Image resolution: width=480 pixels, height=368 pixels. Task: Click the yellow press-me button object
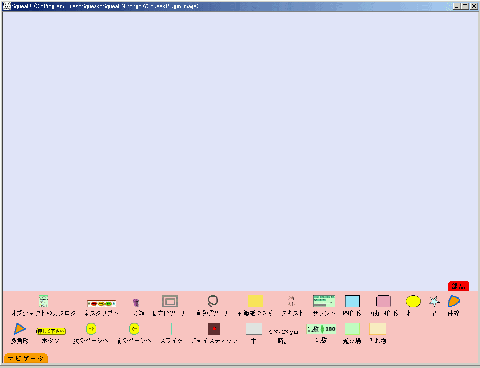click(x=51, y=331)
